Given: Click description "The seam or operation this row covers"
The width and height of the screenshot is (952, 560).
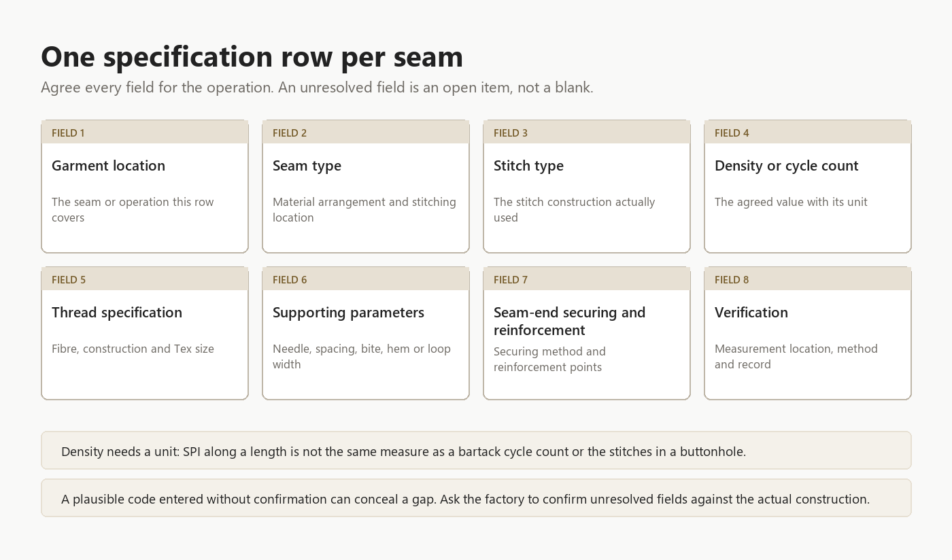Looking at the screenshot, I should [x=133, y=210].
